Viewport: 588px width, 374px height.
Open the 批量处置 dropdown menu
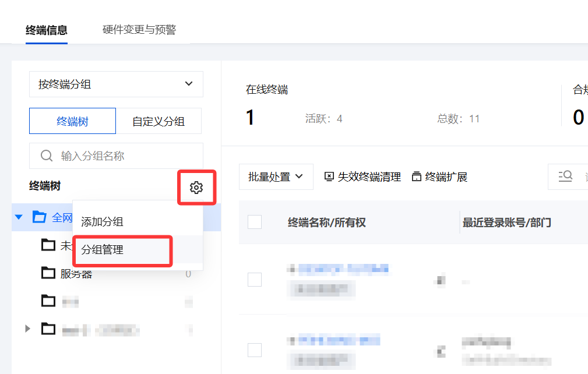click(276, 177)
